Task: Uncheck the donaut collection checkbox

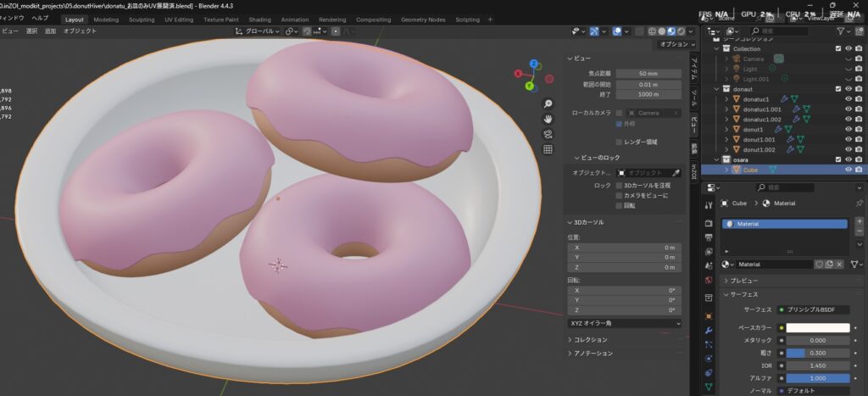Action: point(838,89)
